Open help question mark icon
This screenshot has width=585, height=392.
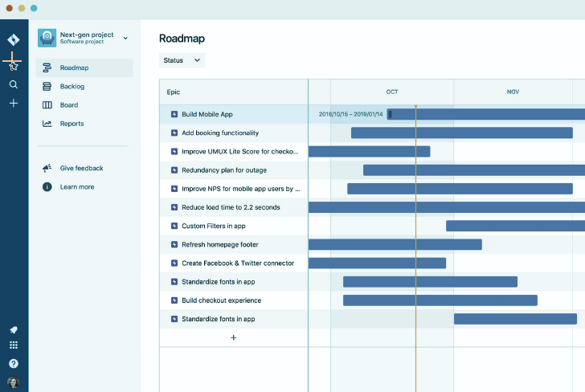pyautogui.click(x=14, y=364)
